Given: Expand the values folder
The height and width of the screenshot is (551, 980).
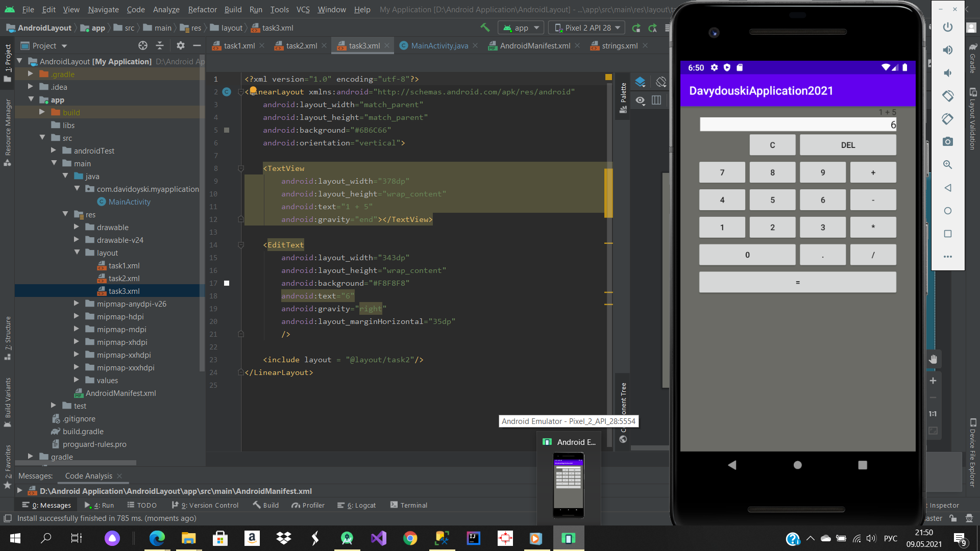Looking at the screenshot, I should tap(77, 380).
